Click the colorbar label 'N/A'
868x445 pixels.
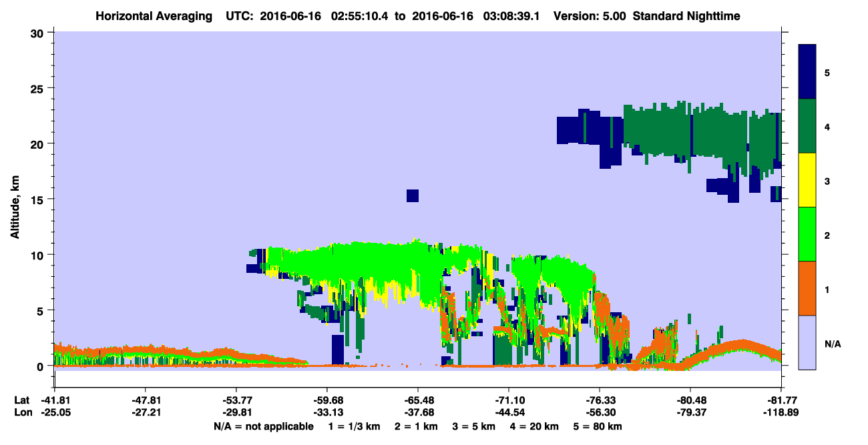click(x=832, y=344)
